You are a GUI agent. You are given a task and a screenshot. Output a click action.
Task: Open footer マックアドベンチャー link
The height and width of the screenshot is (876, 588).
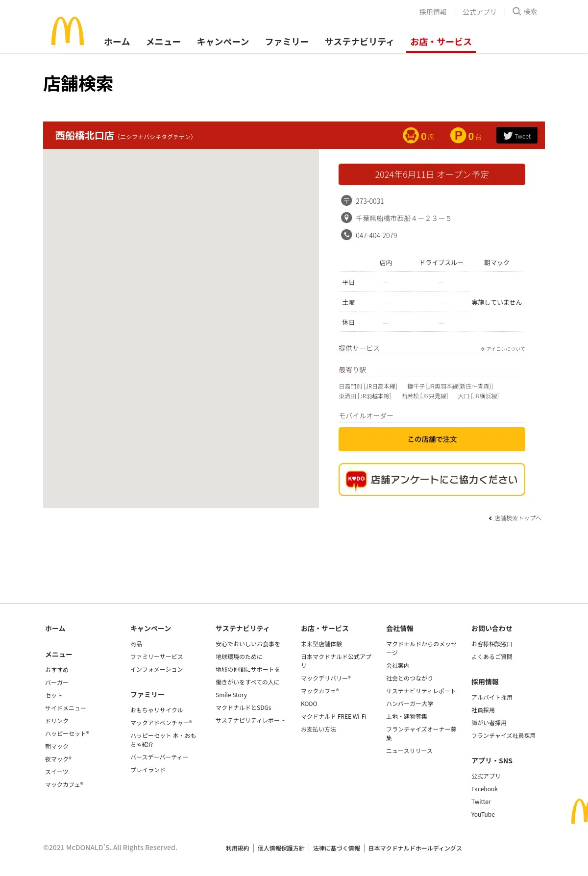click(x=161, y=723)
